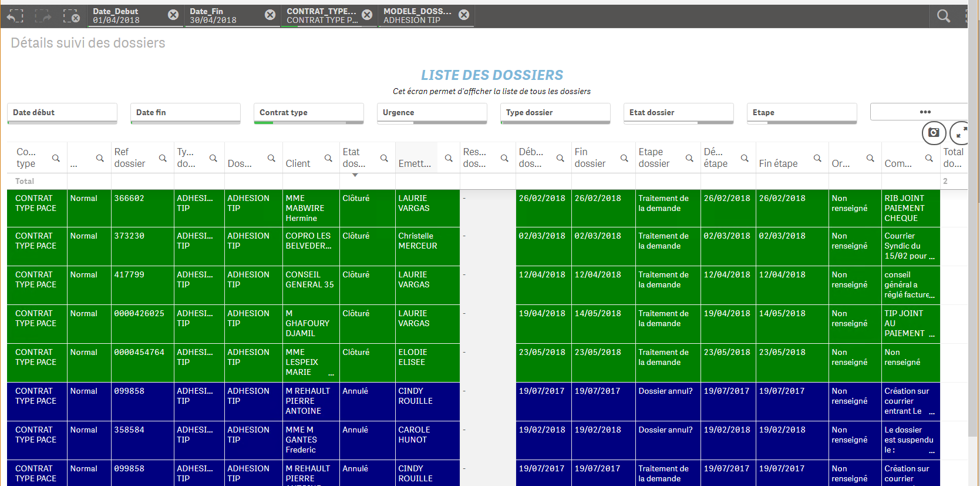
Task: Select reference 366602 cell
Action: tap(142, 208)
